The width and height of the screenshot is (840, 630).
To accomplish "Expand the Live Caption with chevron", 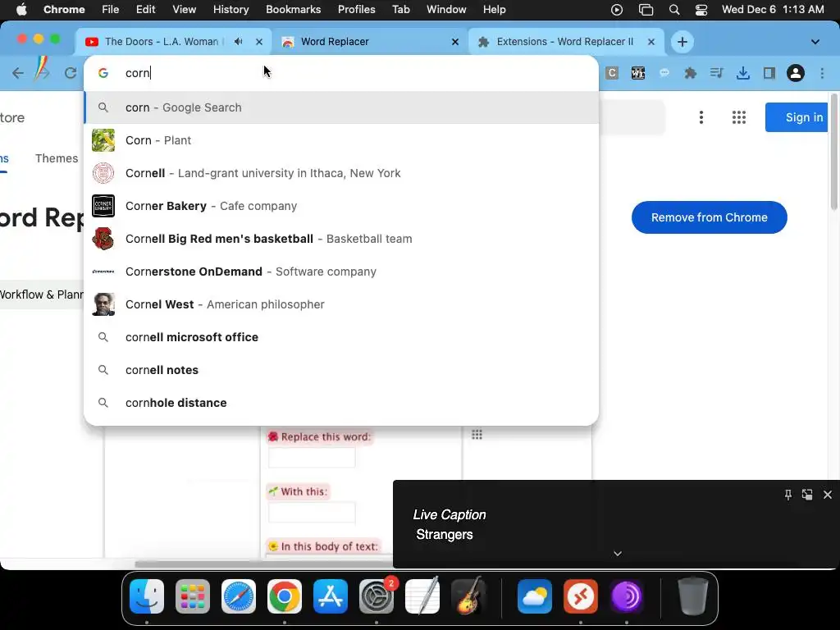I will [x=617, y=554].
